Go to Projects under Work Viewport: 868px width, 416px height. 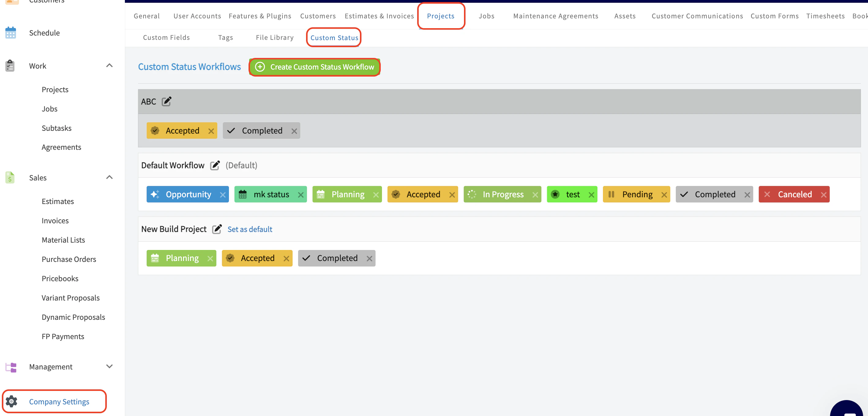click(x=55, y=89)
